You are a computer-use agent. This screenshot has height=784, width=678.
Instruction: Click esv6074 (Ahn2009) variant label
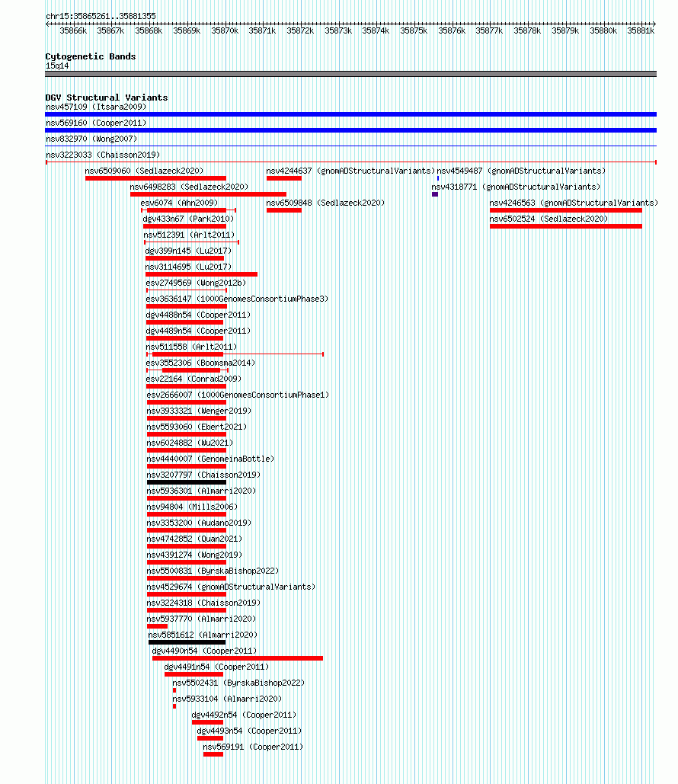[x=180, y=203]
